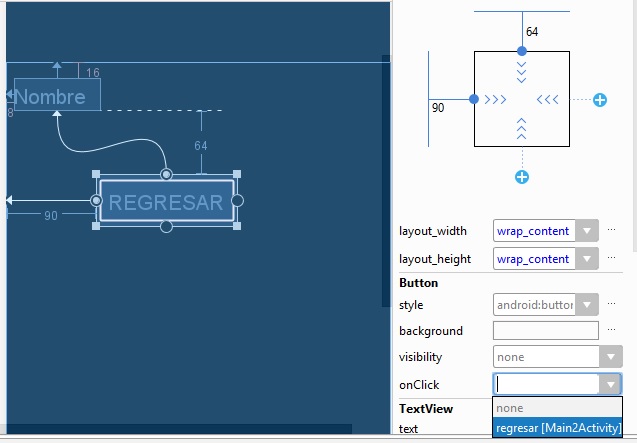Select regresar [Main2Activity] from onClick list

(558, 427)
